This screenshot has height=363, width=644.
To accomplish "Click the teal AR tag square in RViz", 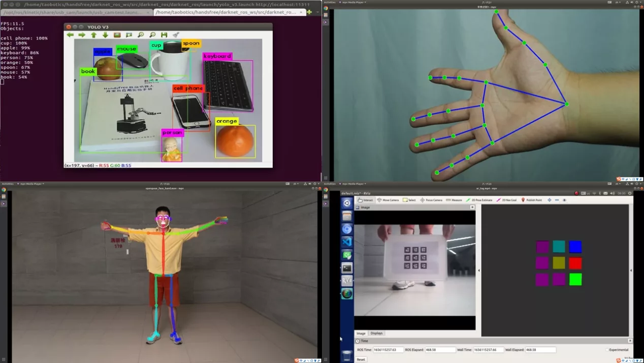I will 559,247.
